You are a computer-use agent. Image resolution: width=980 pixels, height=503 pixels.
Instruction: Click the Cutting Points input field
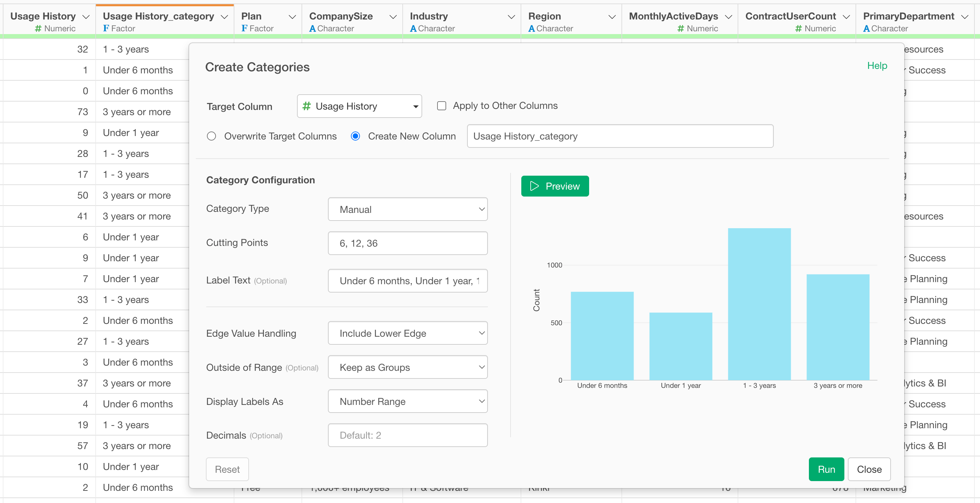(x=408, y=243)
